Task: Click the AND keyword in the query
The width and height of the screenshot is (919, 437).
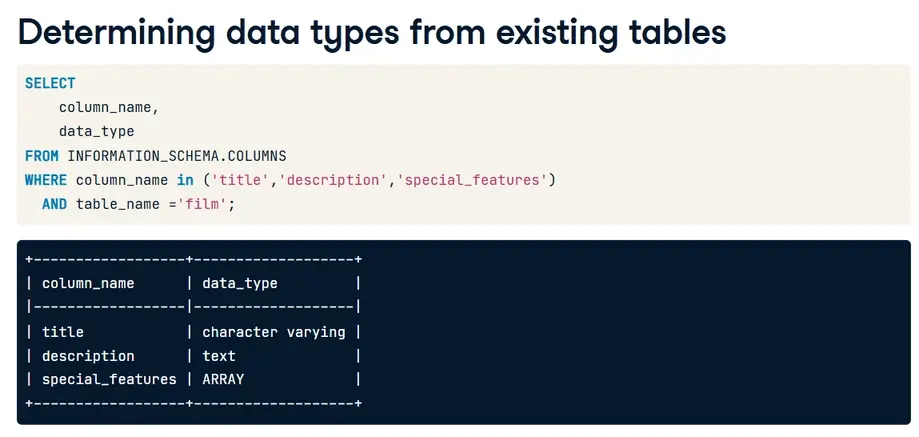Action: pyautogui.click(x=54, y=204)
